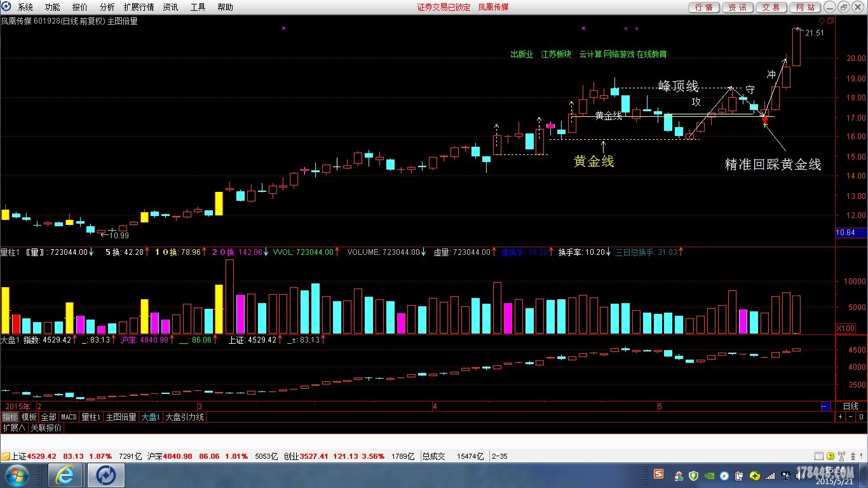The width and height of the screenshot is (868, 488).
Task: Click the 江苏板块 sector tag
Action: point(556,55)
